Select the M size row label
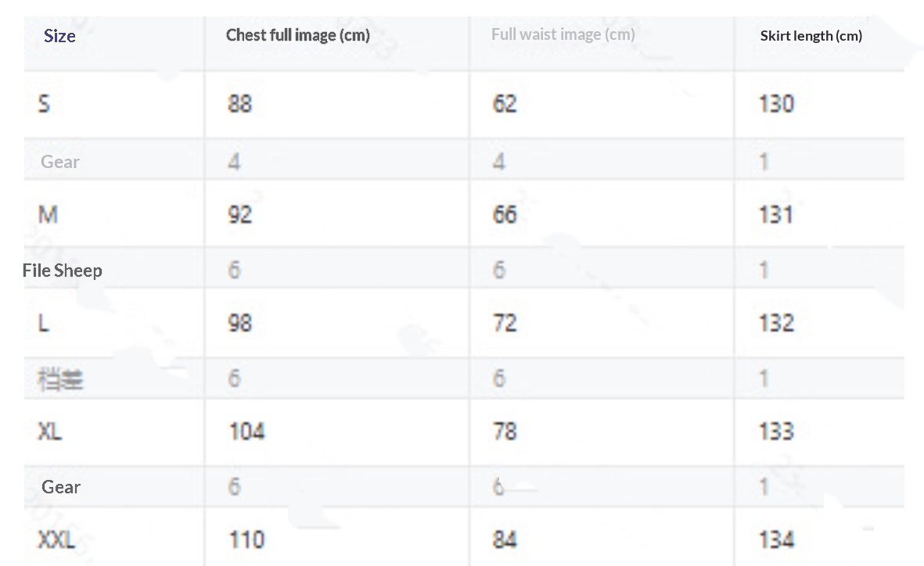The height and width of the screenshot is (566, 924). click(48, 214)
